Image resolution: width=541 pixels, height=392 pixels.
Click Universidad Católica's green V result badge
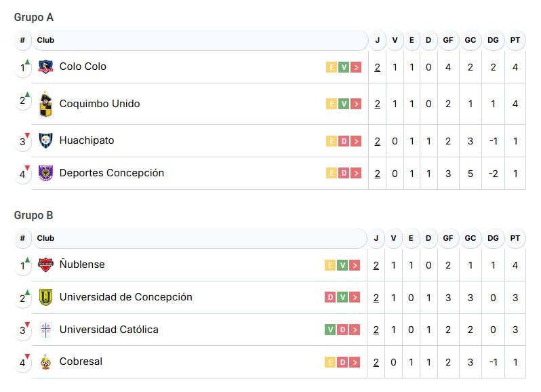point(331,330)
